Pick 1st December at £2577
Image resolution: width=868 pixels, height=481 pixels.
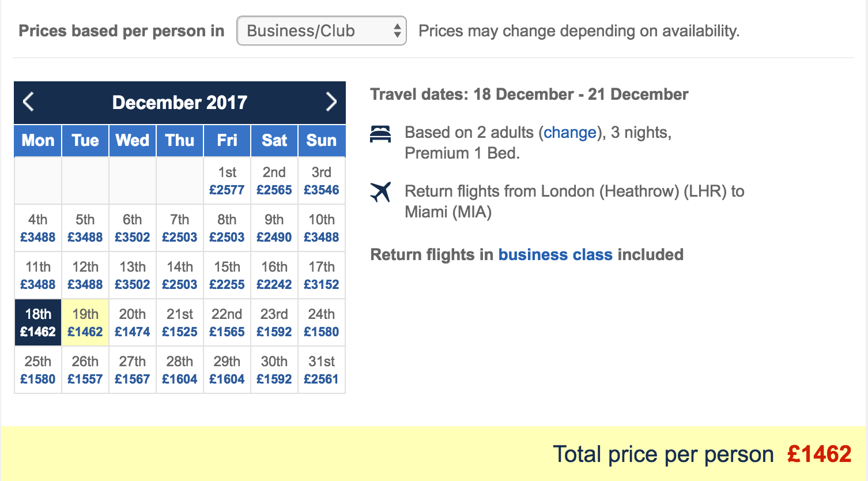pyautogui.click(x=227, y=181)
